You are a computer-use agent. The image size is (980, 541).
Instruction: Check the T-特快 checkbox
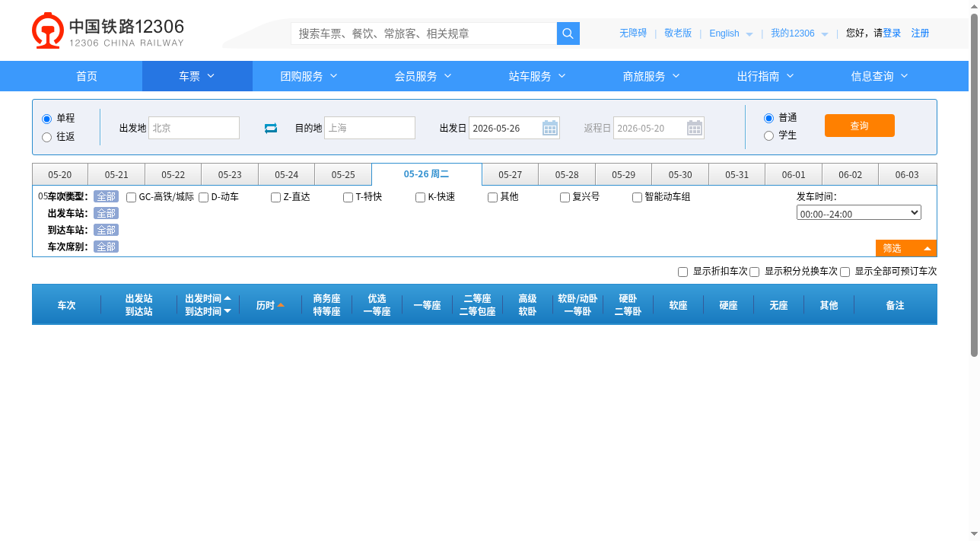348,197
